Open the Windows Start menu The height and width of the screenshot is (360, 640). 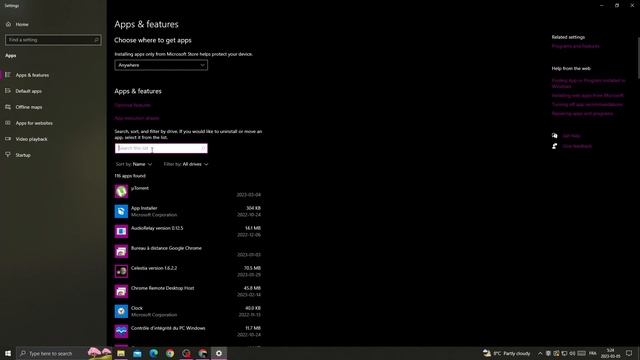tap(8, 353)
